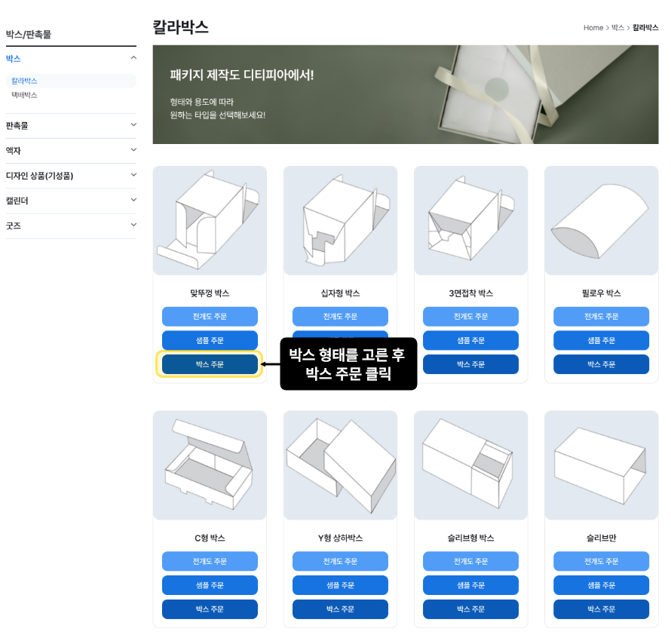Open the 필로우 박스 product image
The height and width of the screenshot is (644, 671).
click(601, 221)
